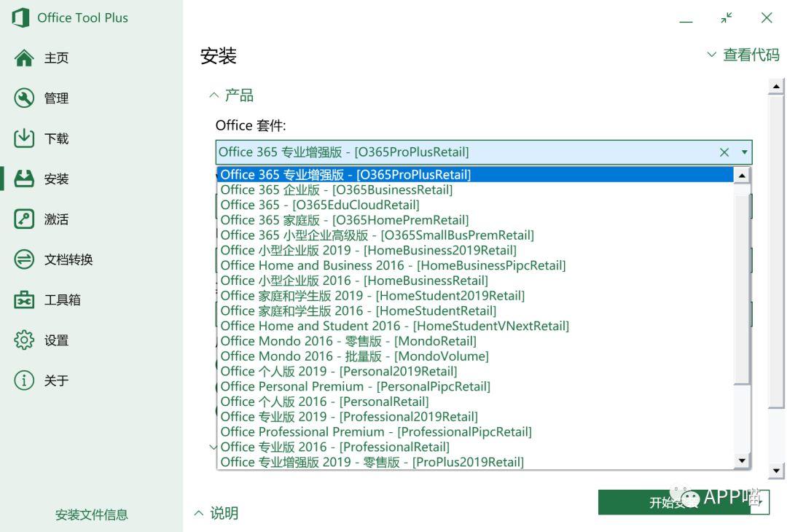This screenshot has width=787, height=532.
Task: Go to 主页 in the sidebar
Action: 56,58
